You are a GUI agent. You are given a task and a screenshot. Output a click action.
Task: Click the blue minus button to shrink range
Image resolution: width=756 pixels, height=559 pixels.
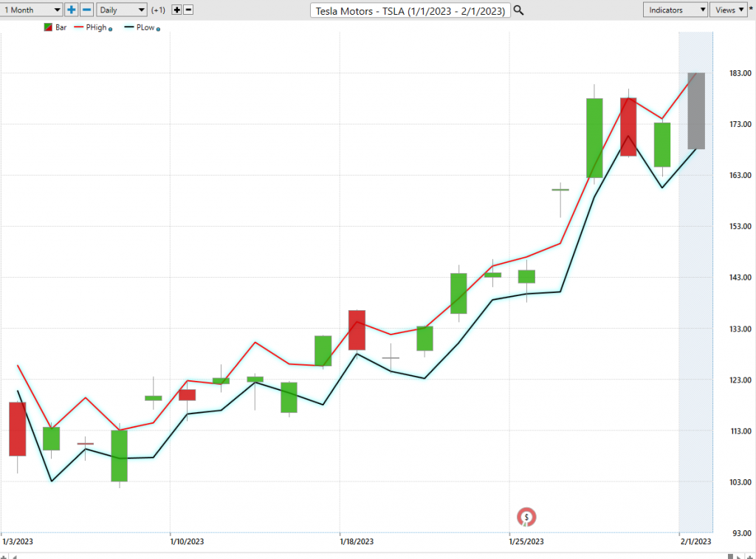87,10
